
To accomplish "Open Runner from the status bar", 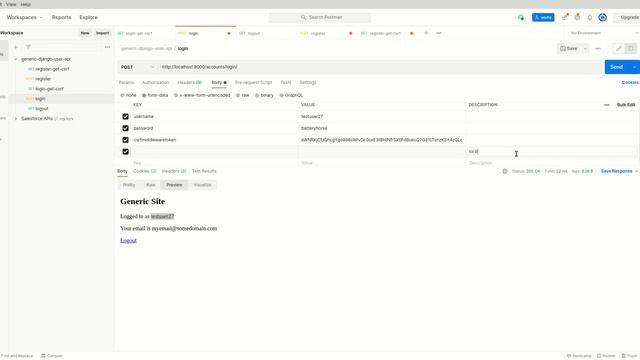I will 606,356.
